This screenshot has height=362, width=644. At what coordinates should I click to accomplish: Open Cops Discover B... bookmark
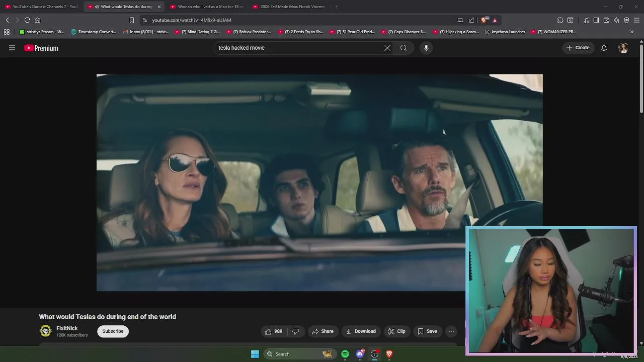click(404, 32)
